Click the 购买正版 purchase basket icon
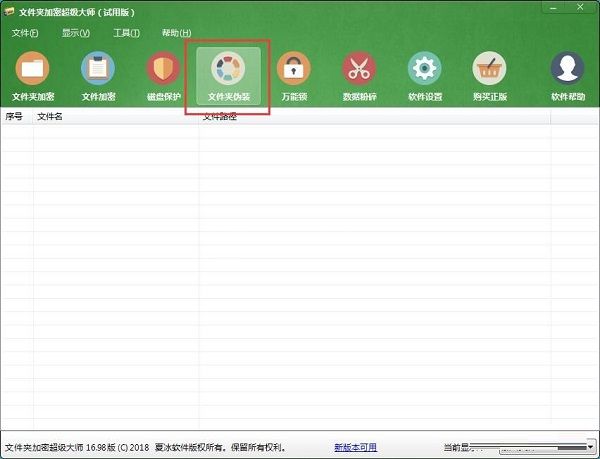Viewport: 600px width, 459px height. click(x=489, y=68)
